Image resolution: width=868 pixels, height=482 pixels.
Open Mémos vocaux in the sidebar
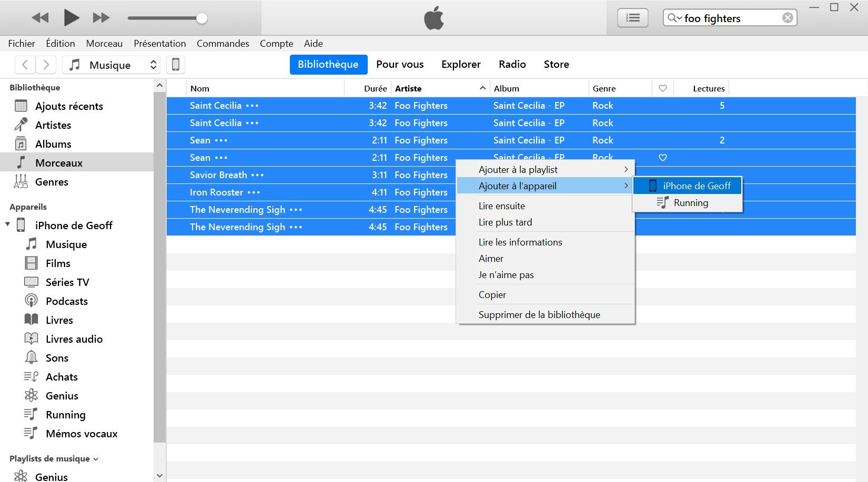coord(82,434)
